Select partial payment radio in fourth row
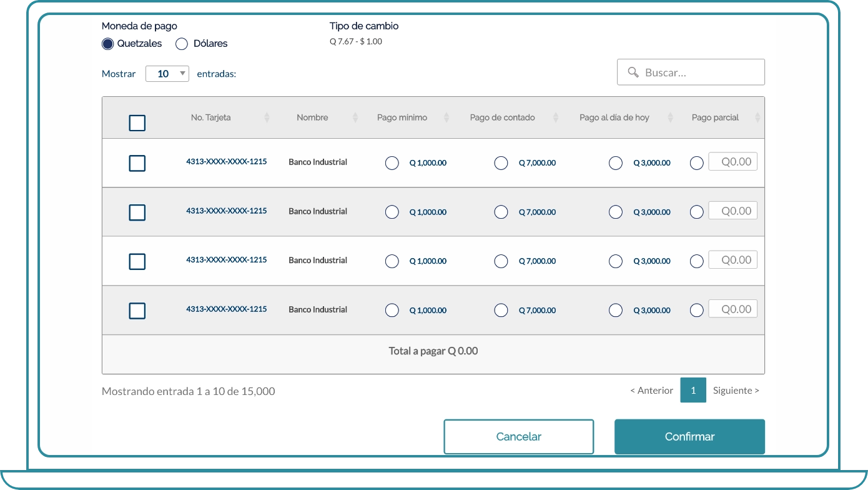The height and width of the screenshot is (490, 868). (697, 310)
